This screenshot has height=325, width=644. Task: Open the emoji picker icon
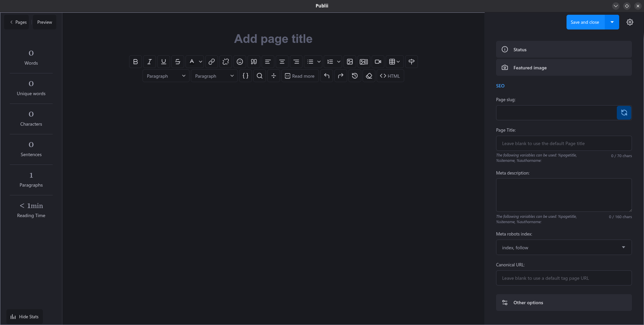pyautogui.click(x=240, y=62)
